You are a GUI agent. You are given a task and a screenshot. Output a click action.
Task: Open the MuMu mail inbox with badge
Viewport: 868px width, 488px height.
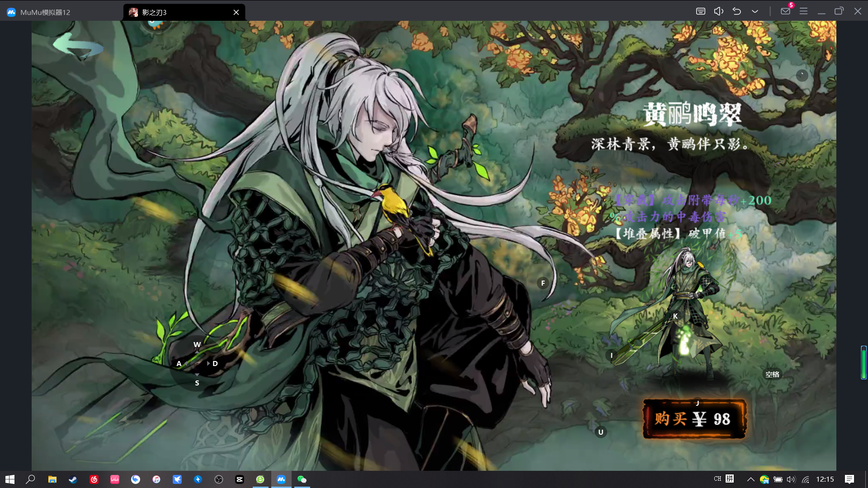point(786,11)
